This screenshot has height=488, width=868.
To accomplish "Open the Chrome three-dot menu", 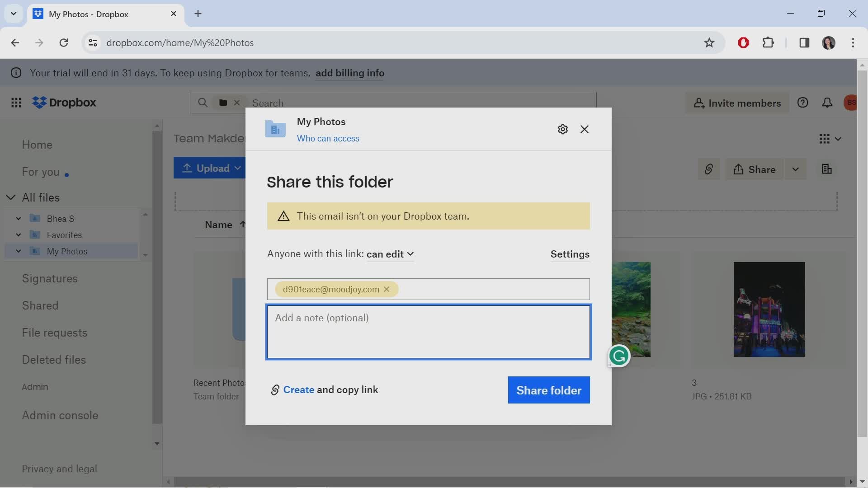I will 853,43.
